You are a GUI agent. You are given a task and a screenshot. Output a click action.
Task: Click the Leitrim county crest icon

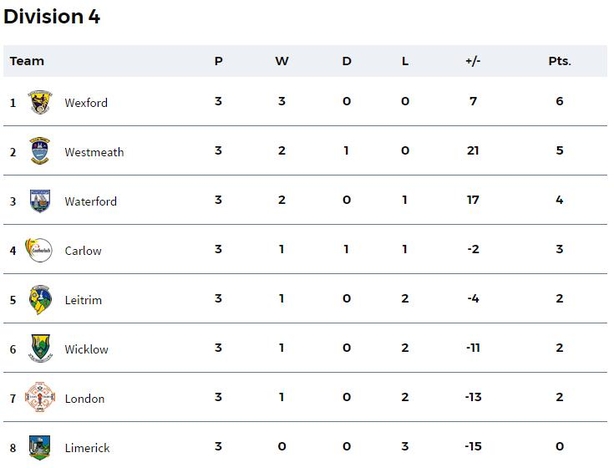40,300
